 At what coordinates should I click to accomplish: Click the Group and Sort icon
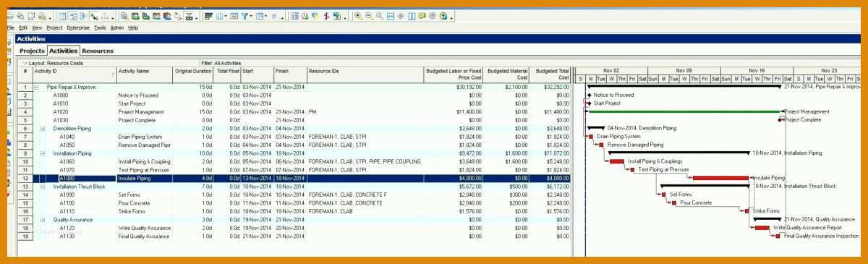tap(259, 15)
